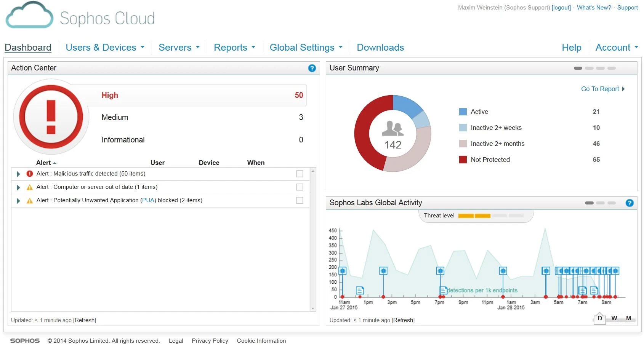644x345 pixels.
Task: Click the PUA link in the alert
Action: tap(148, 200)
